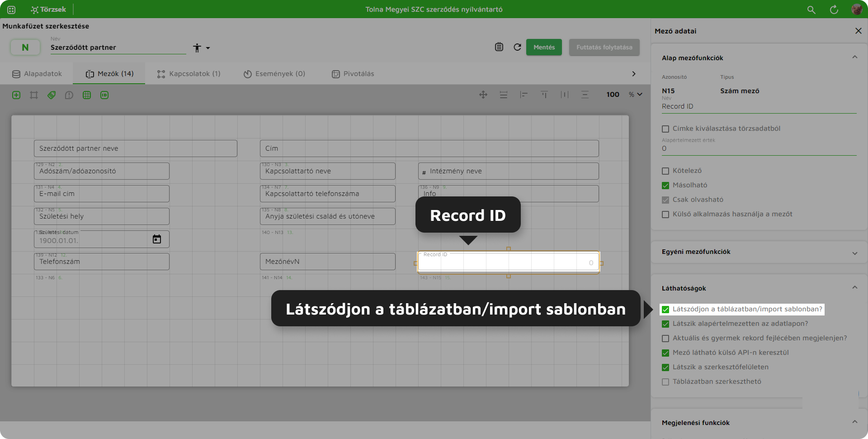Click distribute columns icon
This screenshot has width=868, height=439.
pyautogui.click(x=565, y=95)
